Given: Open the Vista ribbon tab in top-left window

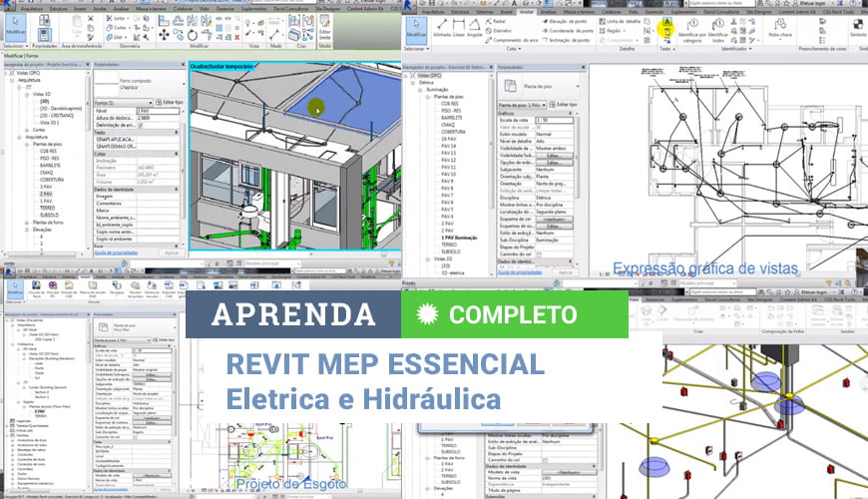Looking at the screenshot, I should click(x=204, y=9).
